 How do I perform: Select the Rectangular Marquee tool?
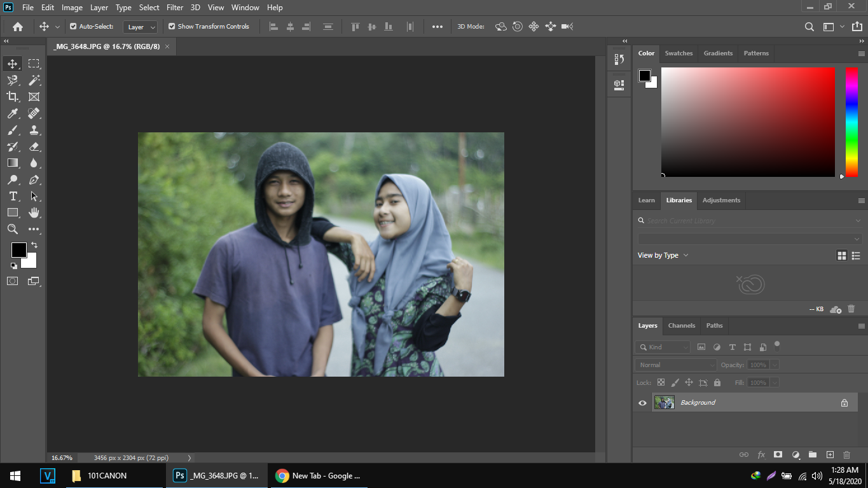(34, 64)
